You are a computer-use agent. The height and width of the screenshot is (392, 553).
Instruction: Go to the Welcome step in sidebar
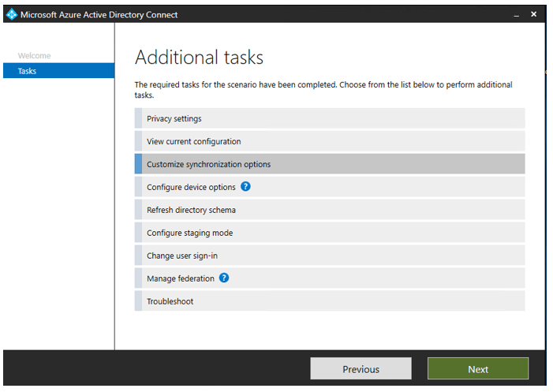coord(34,56)
